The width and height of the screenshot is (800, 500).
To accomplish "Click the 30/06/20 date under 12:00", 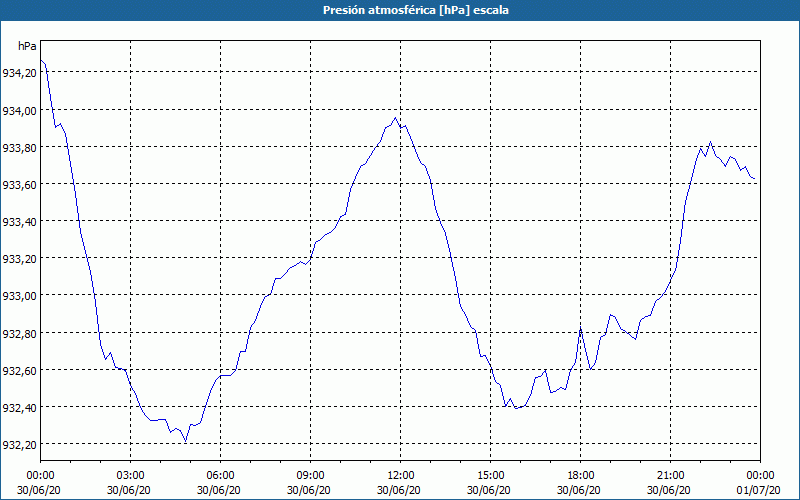I will [401, 490].
